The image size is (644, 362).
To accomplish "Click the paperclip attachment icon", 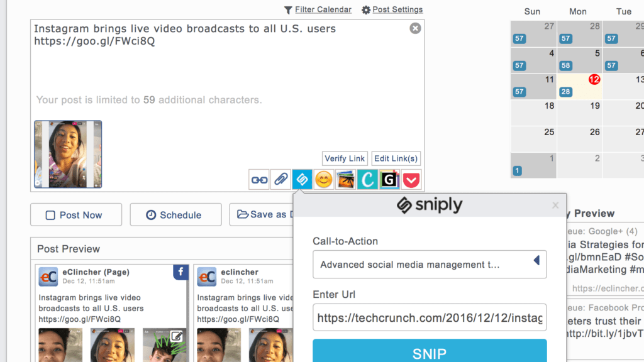I will pyautogui.click(x=280, y=180).
